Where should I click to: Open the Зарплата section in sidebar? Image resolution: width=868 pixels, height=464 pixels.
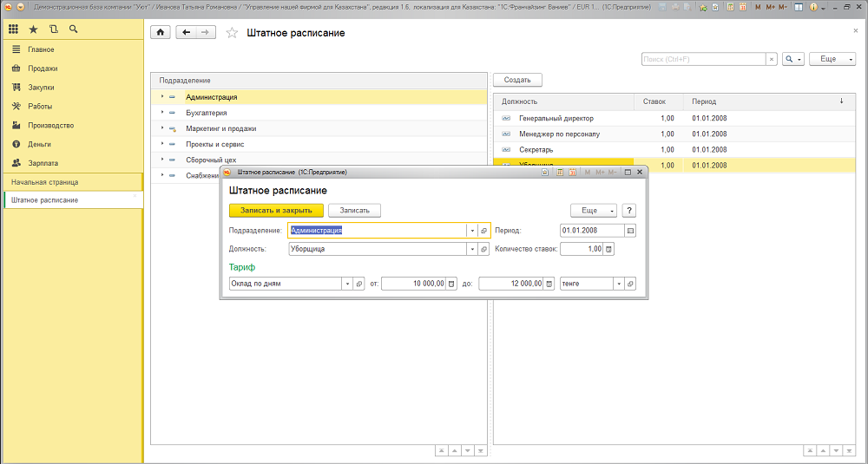(x=43, y=162)
